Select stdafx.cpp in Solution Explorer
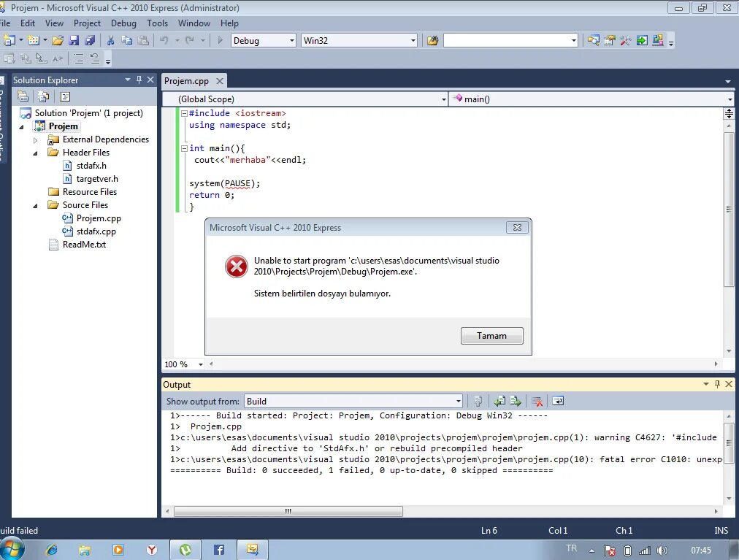The image size is (739, 560). [96, 231]
